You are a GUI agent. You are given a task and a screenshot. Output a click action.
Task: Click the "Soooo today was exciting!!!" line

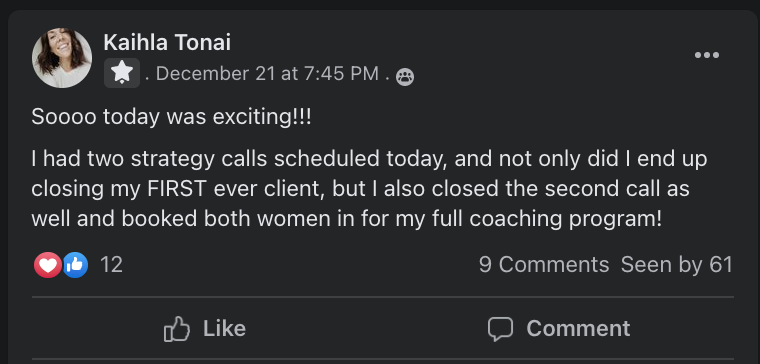[171, 117]
